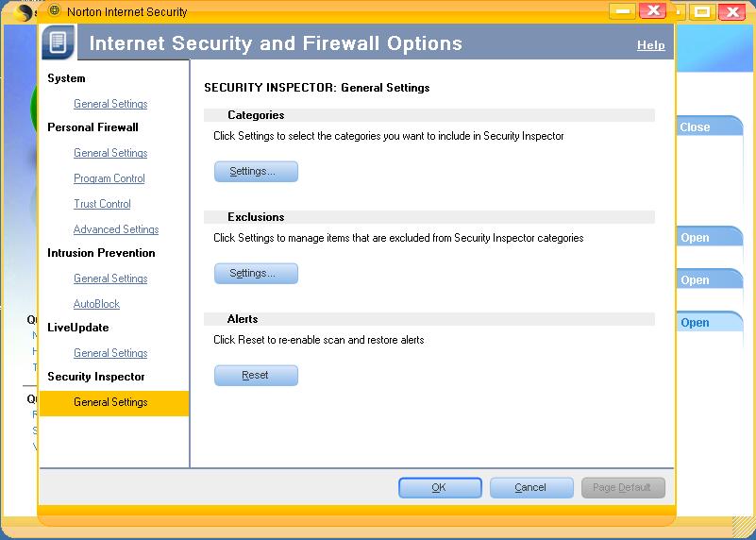Click Close tab in background window
This screenshot has height=540, width=756.
(x=708, y=127)
